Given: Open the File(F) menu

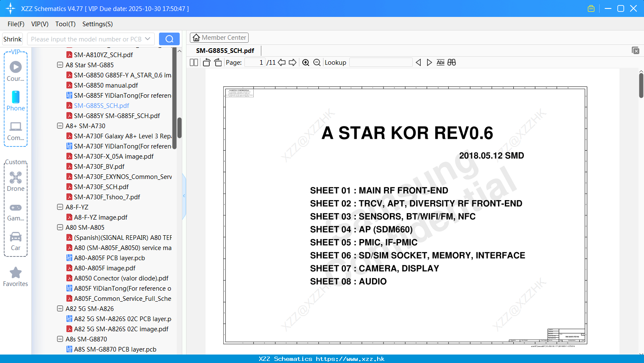Looking at the screenshot, I should pyautogui.click(x=16, y=24).
